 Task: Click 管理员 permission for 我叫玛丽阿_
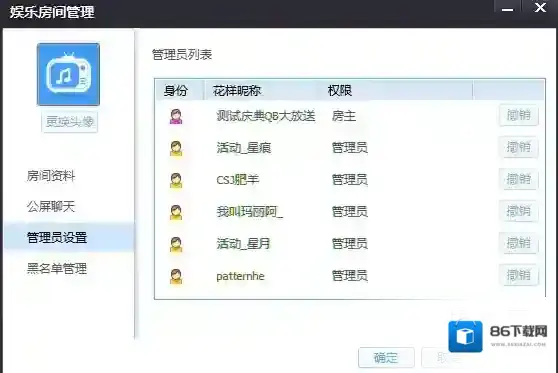350,212
